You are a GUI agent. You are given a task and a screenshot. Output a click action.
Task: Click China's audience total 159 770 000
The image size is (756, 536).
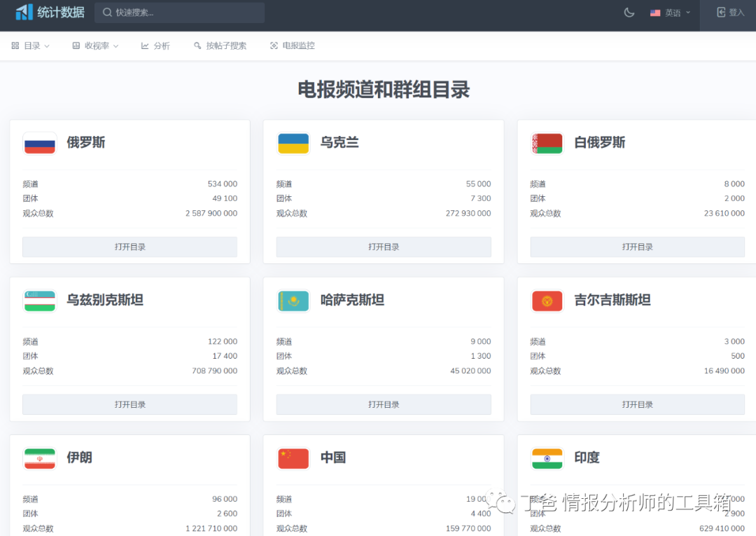click(468, 529)
